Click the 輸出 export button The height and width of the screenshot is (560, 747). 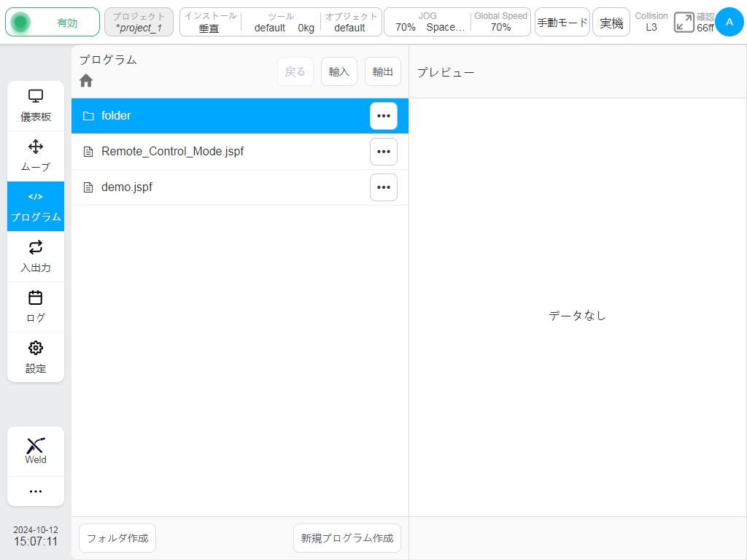[x=382, y=71]
